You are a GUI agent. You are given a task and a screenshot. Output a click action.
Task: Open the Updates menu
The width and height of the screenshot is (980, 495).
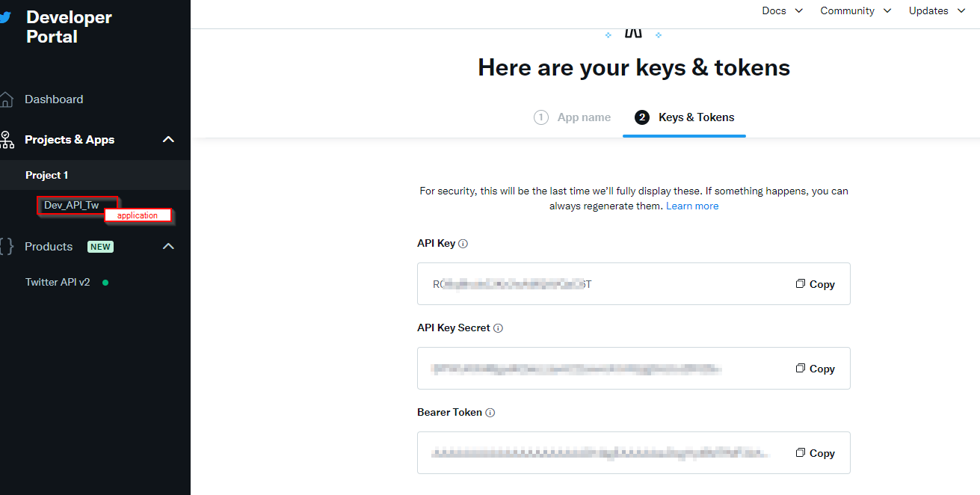pos(935,10)
